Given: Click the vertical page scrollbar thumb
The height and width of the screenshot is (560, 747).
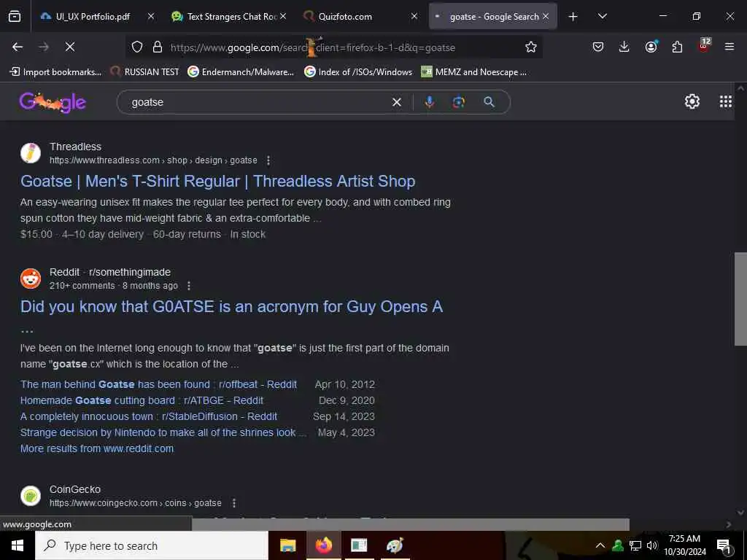Looking at the screenshot, I should pos(740,299).
